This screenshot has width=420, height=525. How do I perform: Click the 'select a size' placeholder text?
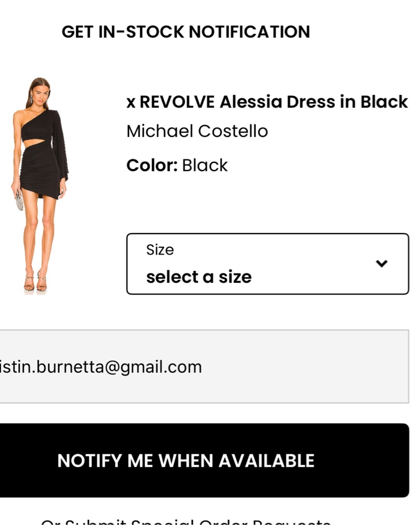click(x=198, y=277)
